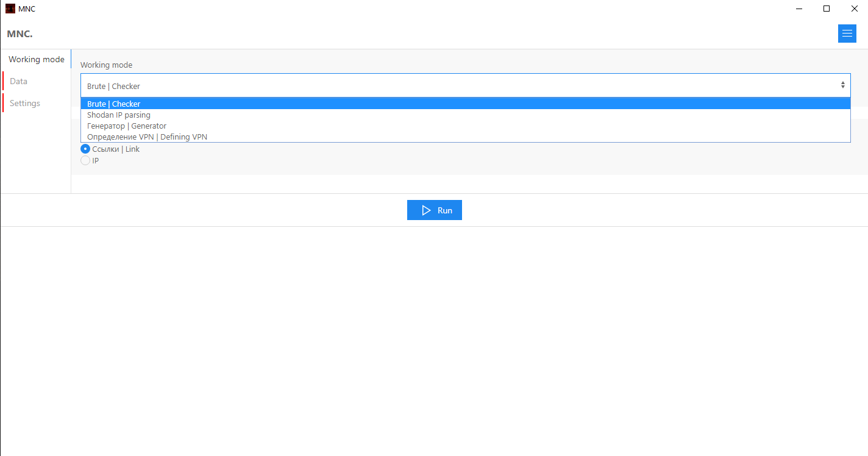Open the Settings tab

pyautogui.click(x=25, y=104)
